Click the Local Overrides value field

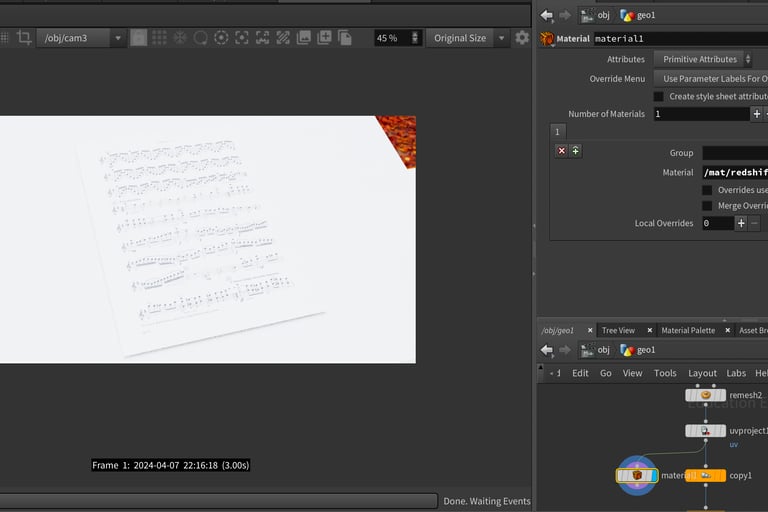click(718, 223)
